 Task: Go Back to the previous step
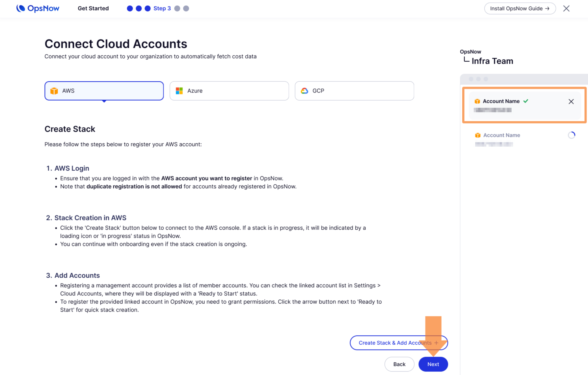pos(399,364)
